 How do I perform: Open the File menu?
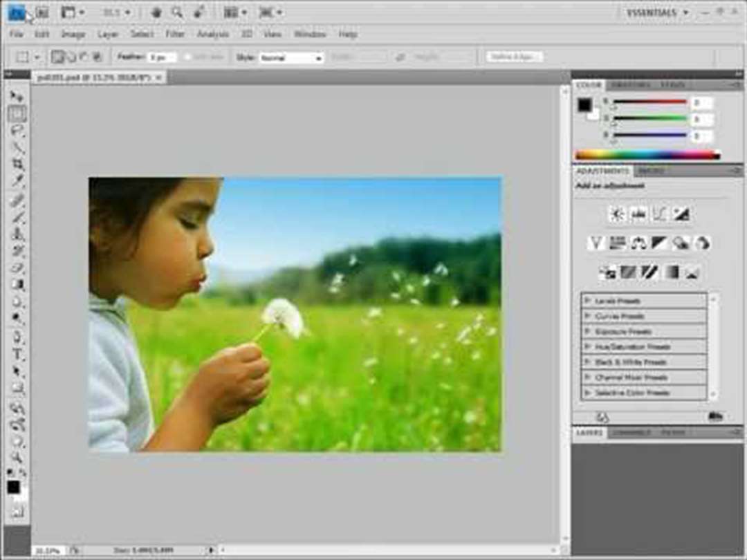pyautogui.click(x=16, y=35)
